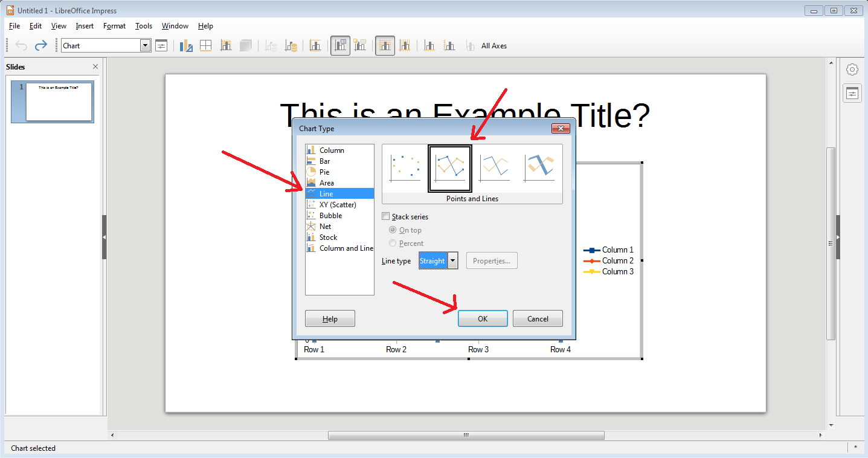The width and height of the screenshot is (868, 458).
Task: Open the Tools menu
Action: (x=144, y=26)
